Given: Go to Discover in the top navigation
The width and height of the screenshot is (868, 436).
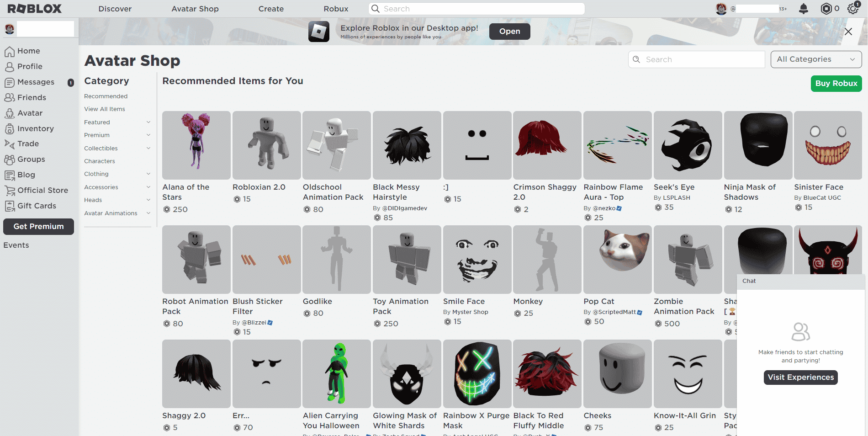Looking at the screenshot, I should (115, 9).
